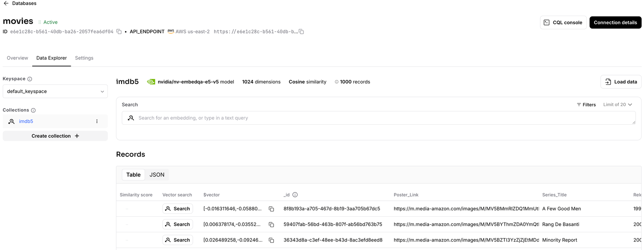Click the Series_Title column header
The height and width of the screenshot is (250, 644).
(554, 195)
